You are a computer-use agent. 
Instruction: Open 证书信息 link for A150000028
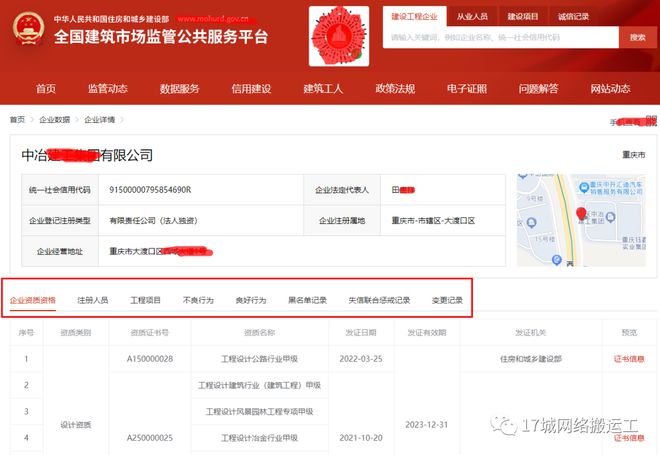[629, 359]
